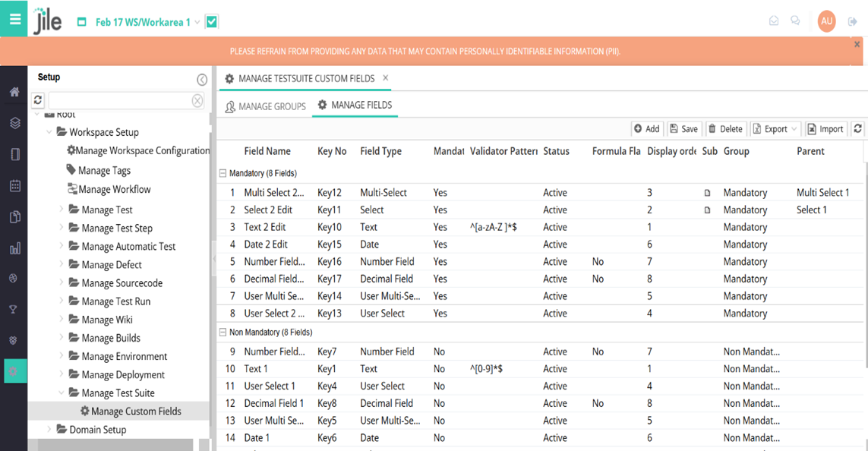The height and width of the screenshot is (451, 868).
Task: Switch to the Manage Fields tab
Action: pyautogui.click(x=355, y=105)
